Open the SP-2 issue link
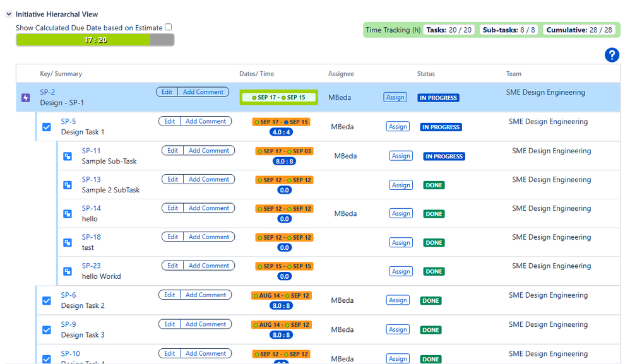630x364 pixels. [x=47, y=92]
